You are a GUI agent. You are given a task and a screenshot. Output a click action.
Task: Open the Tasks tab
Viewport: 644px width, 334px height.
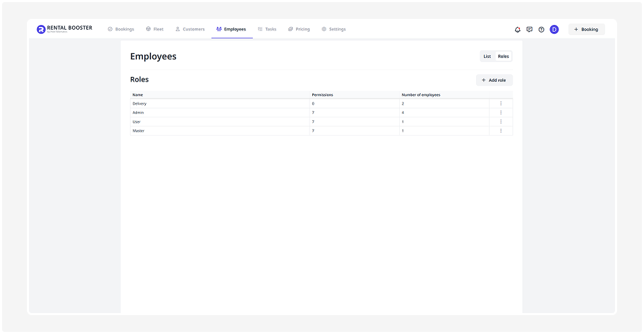point(267,29)
